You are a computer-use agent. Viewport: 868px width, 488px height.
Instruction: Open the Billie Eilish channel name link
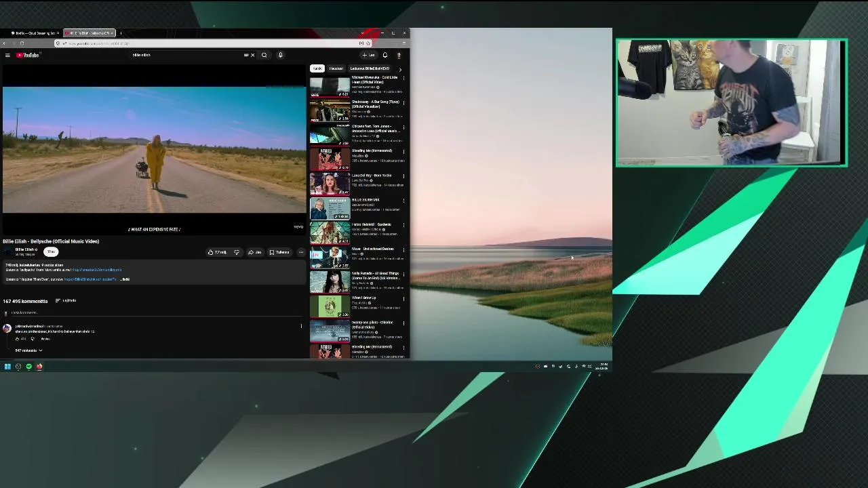click(25, 249)
